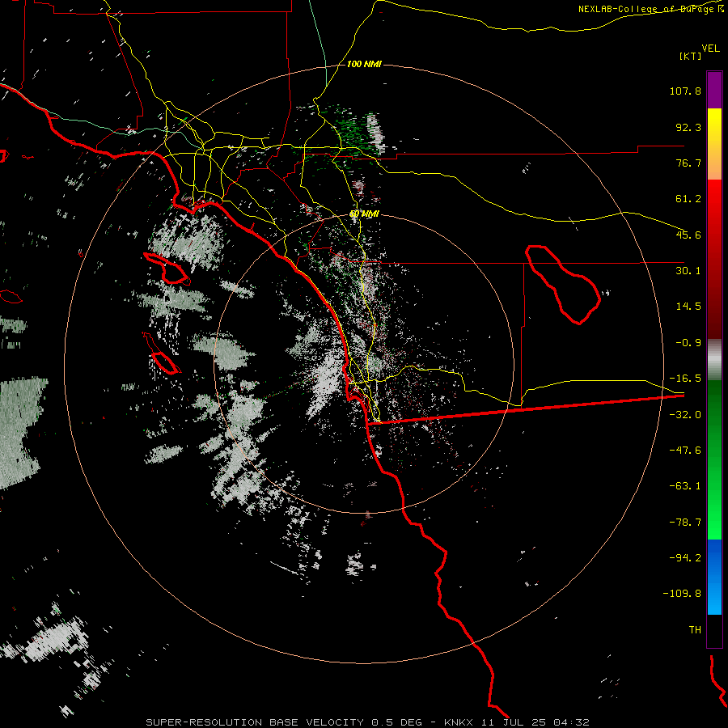Click the 61.2 velocity scale value
The width and height of the screenshot is (728, 728).
coord(688,199)
